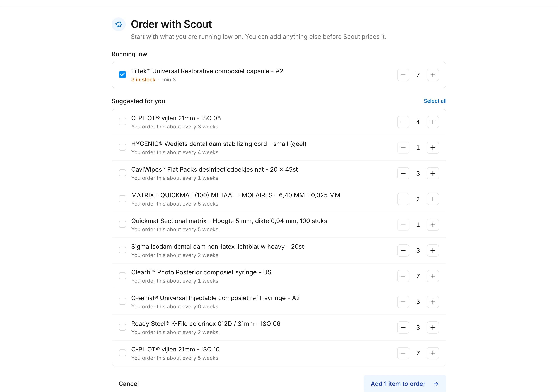Click Add 1 item to order
558x392 pixels.
coord(405,384)
